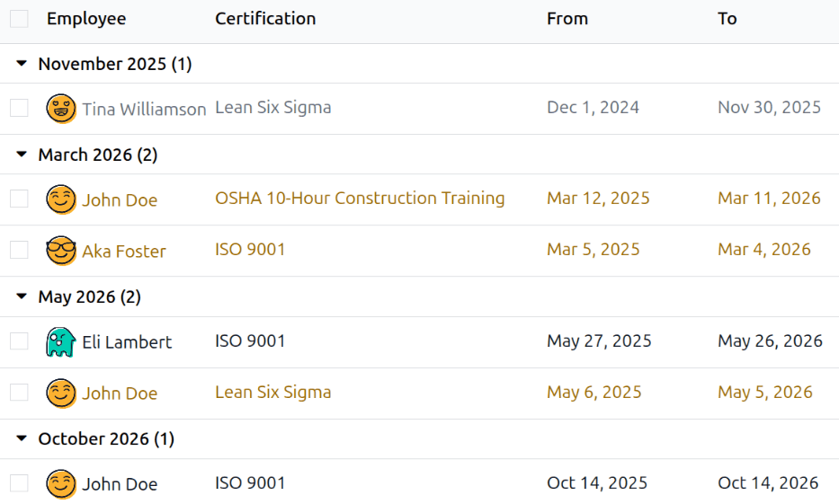
Task: Click John Doe's avatar in OSHA row
Action: coord(61,199)
